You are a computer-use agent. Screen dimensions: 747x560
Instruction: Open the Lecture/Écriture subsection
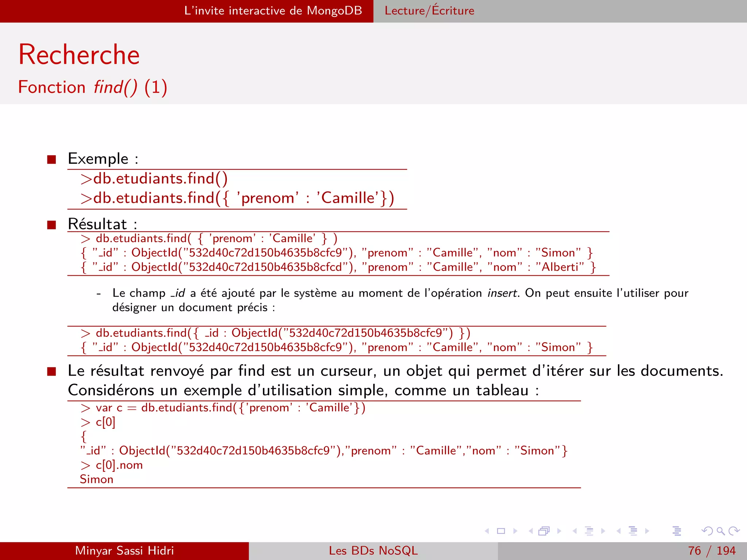pos(429,11)
